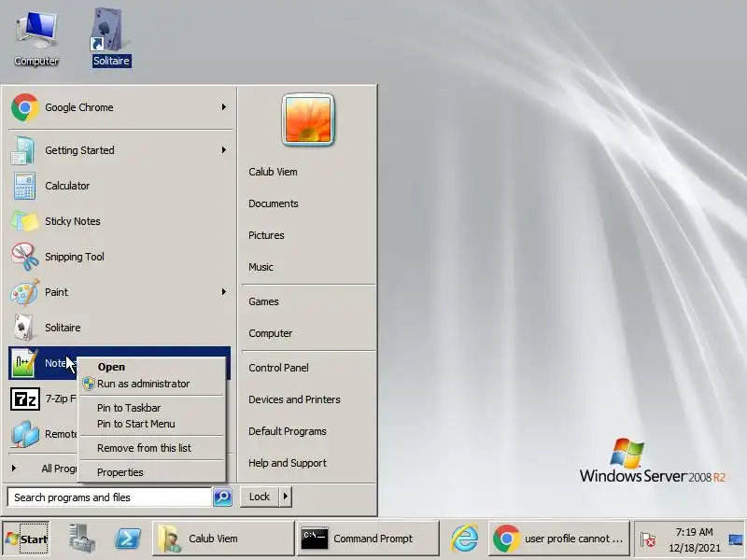Open Default Programs
747x560 pixels.
coord(288,431)
